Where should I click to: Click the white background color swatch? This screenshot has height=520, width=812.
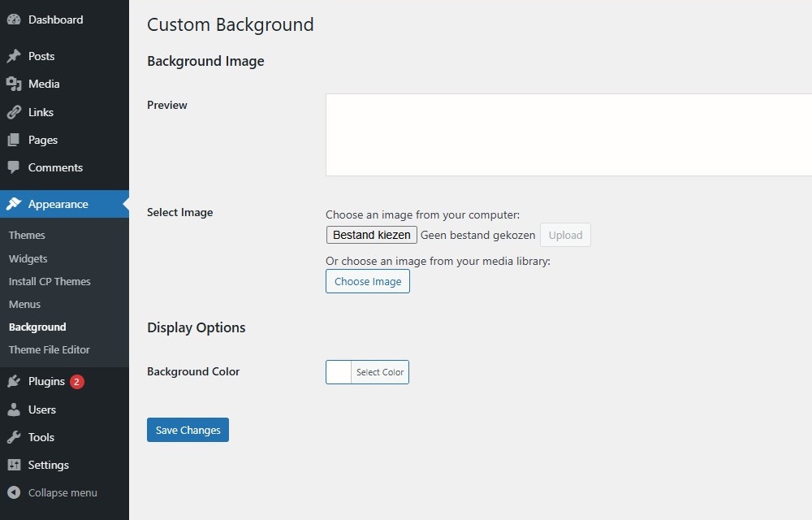[x=339, y=372]
